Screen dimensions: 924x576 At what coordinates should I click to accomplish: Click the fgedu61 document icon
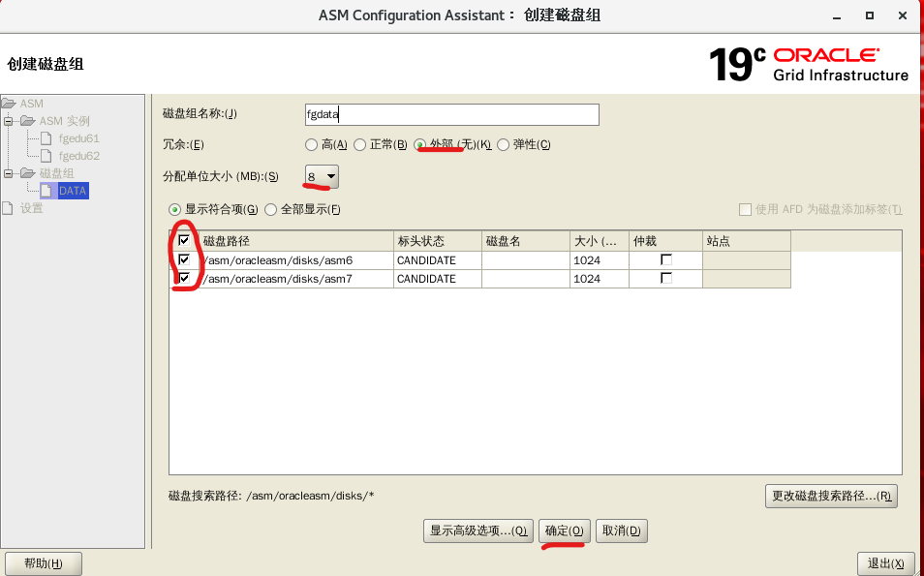pos(46,138)
